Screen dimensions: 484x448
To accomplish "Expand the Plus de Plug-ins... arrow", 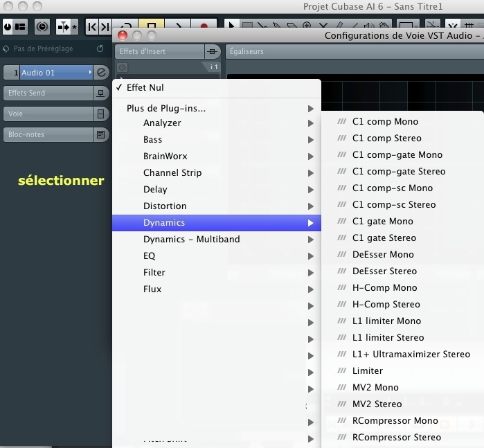I will 310,109.
